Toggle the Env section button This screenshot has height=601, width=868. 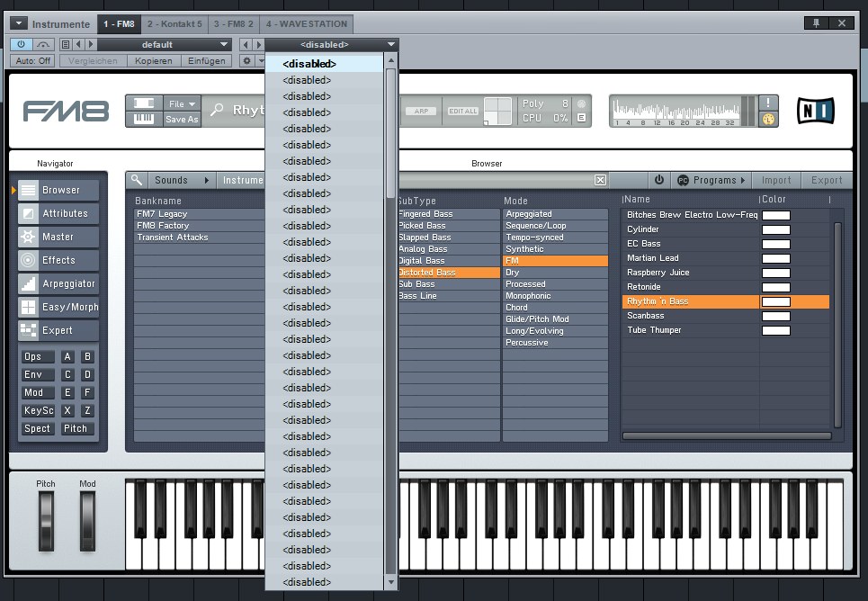tap(37, 374)
